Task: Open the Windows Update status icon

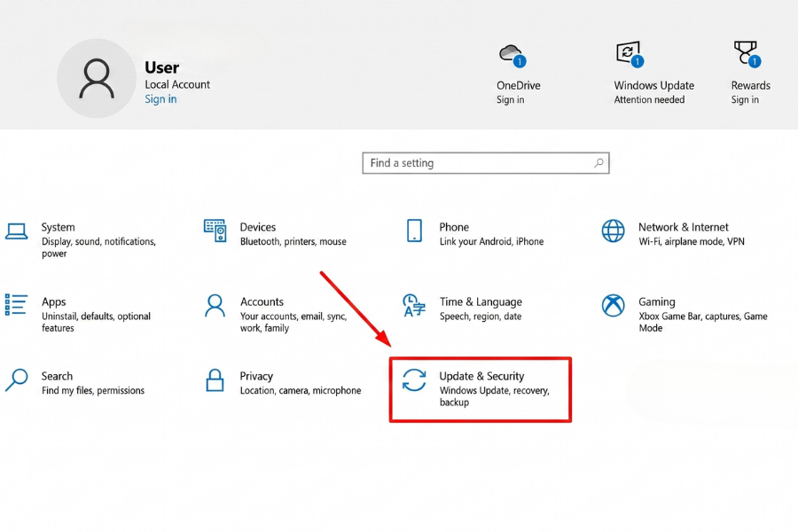Action: (x=630, y=54)
